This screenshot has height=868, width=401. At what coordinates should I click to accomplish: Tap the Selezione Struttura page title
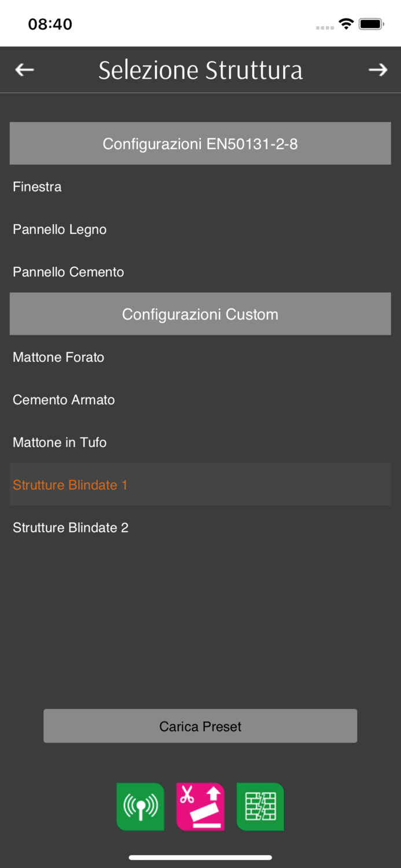(200, 70)
